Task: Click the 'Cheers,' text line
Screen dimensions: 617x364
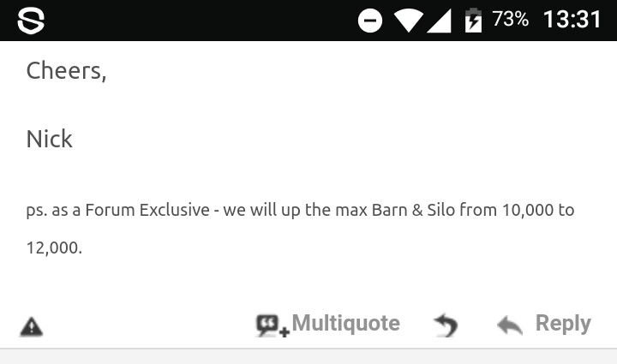Action: coord(66,71)
